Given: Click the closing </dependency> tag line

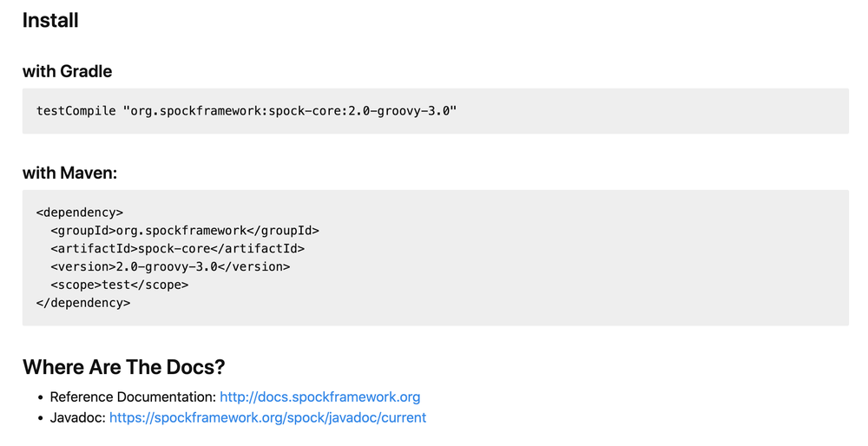Looking at the screenshot, I should [83, 303].
